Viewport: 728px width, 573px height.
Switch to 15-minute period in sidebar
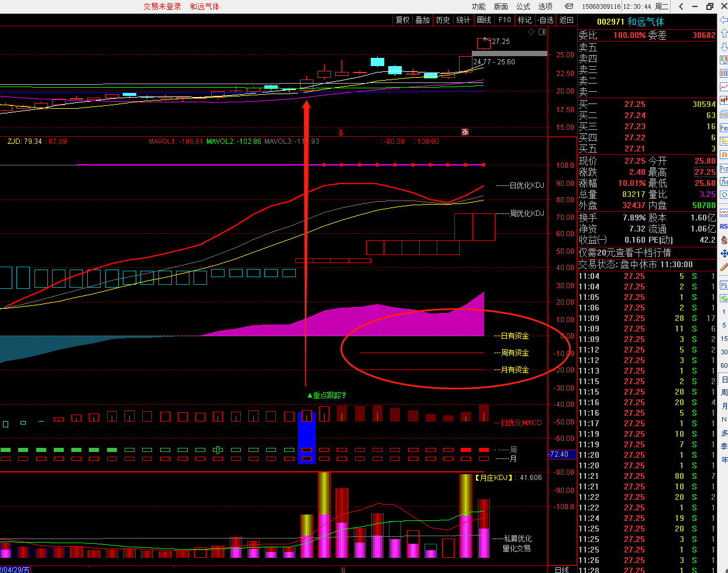click(x=724, y=339)
